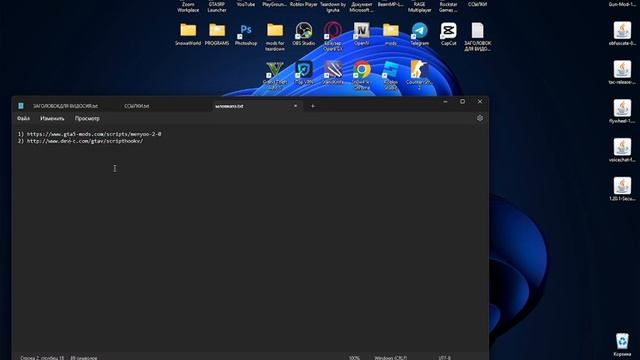Launch the Counter-Strike 2 shortcut
This screenshot has height=360, width=640.
(419, 76)
